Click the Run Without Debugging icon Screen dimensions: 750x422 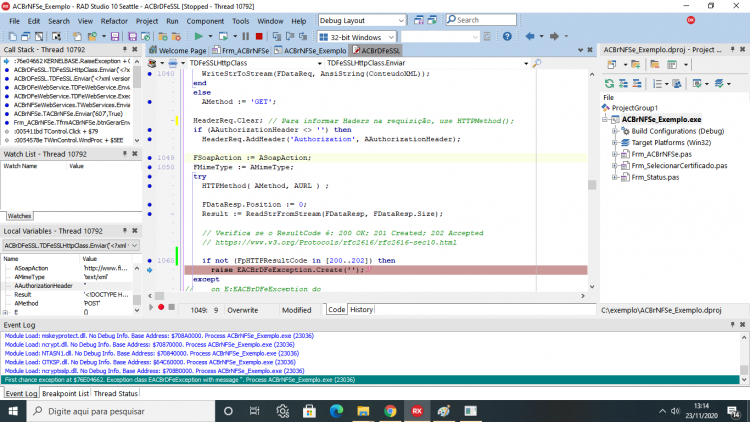pyautogui.click(x=223, y=36)
